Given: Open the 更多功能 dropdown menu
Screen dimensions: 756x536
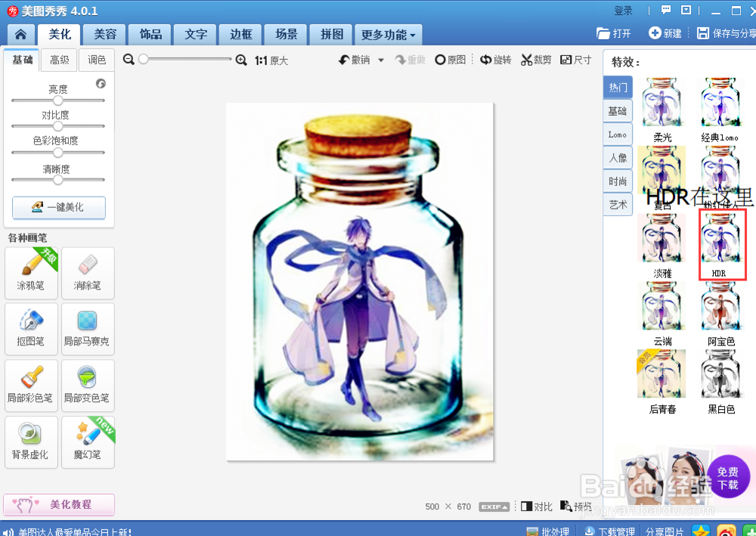Looking at the screenshot, I should (388, 35).
